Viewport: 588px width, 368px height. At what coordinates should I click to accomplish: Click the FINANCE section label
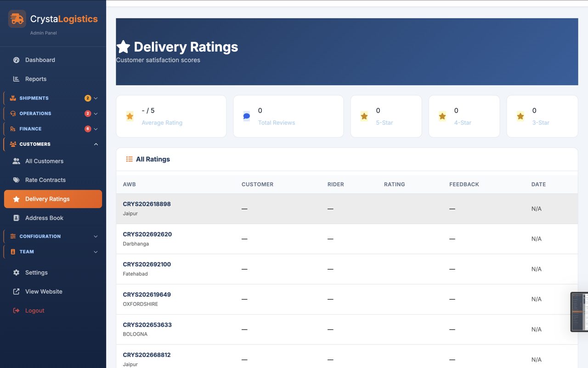[30, 129]
